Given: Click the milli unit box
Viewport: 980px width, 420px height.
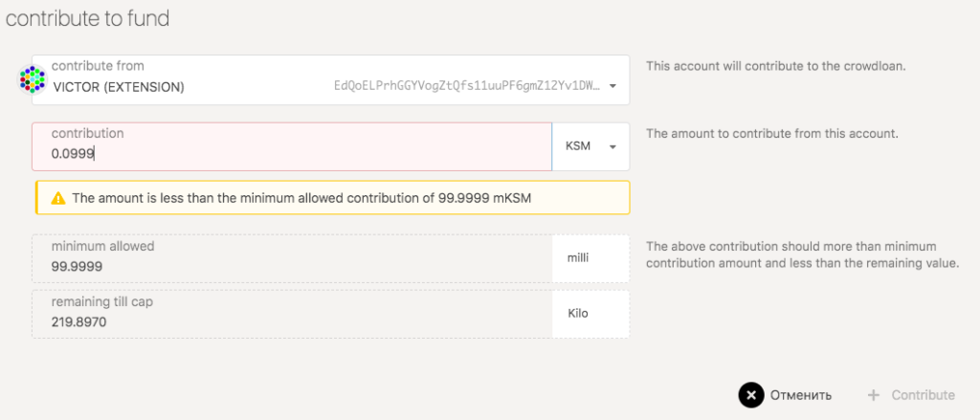Looking at the screenshot, I should (x=590, y=258).
